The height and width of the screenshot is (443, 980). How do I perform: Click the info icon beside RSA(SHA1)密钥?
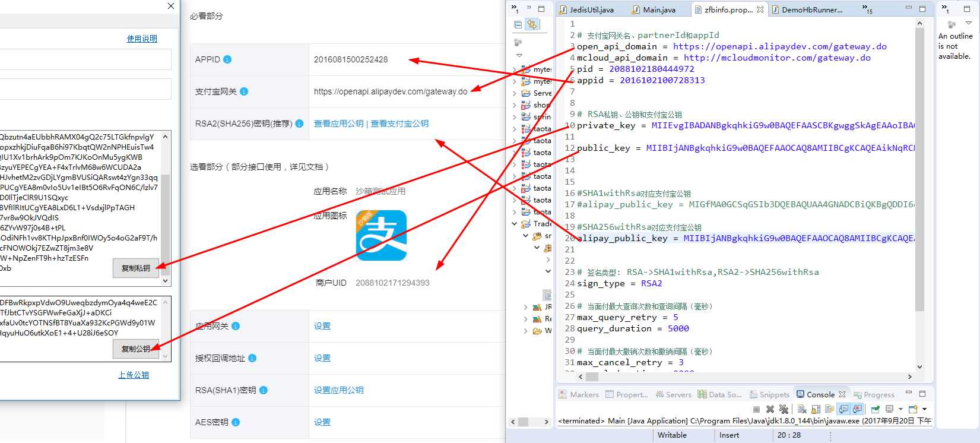pyautogui.click(x=264, y=390)
